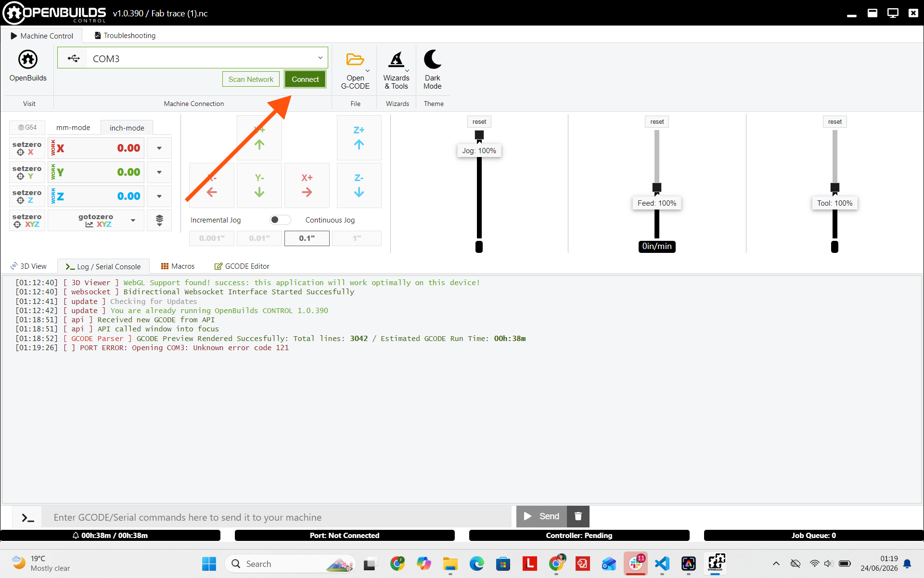924x578 pixels.
Task: Open Troubleshooting tab
Action: click(125, 36)
